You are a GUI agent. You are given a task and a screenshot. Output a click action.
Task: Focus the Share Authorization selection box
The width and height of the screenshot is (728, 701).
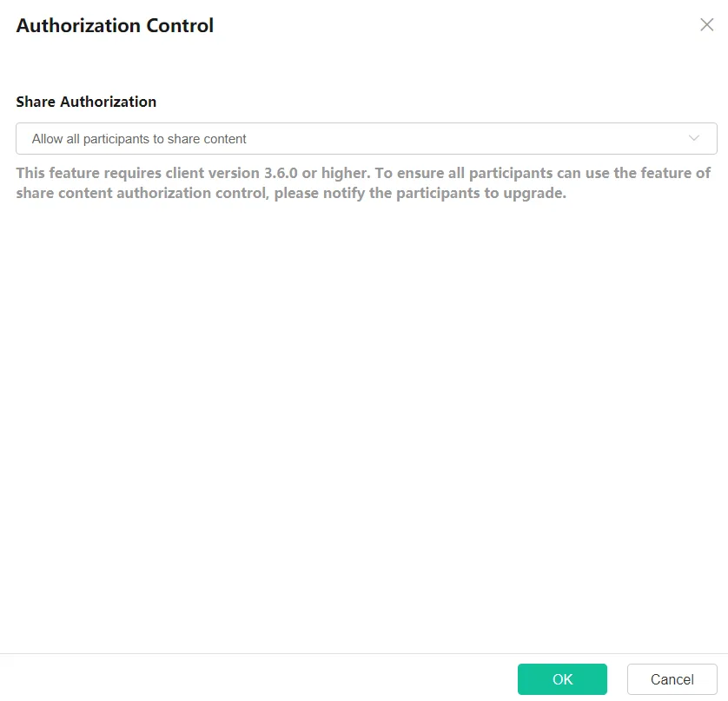coord(366,138)
